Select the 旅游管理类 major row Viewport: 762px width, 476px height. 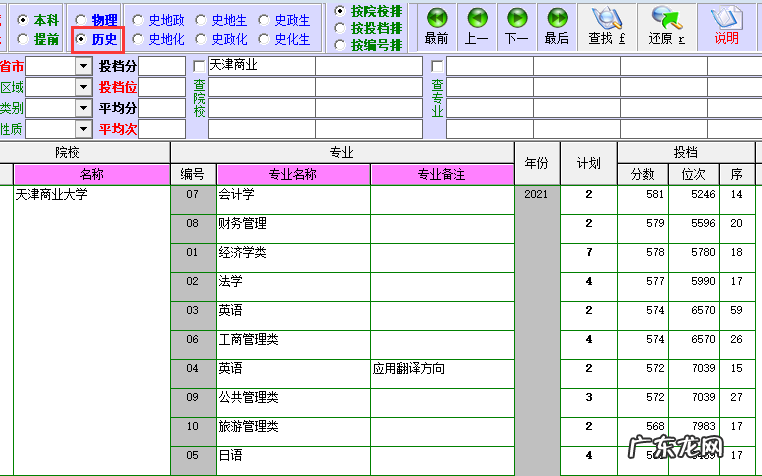tap(293, 432)
